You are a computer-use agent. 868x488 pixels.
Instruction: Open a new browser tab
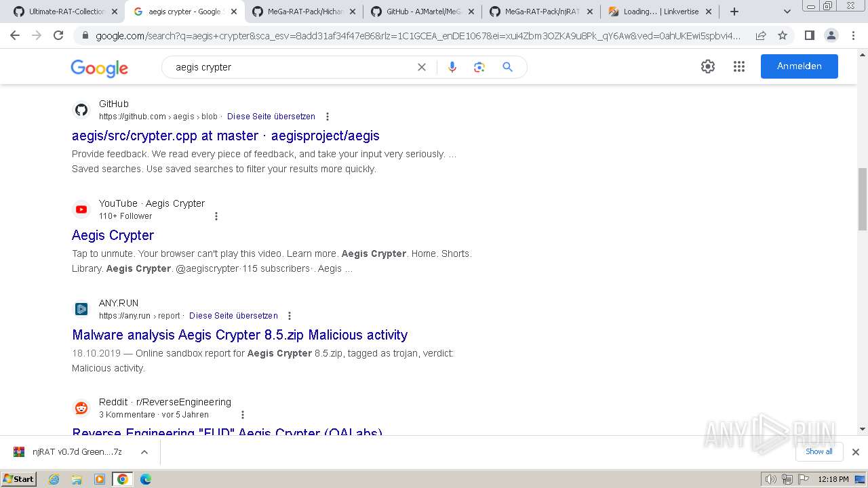point(734,12)
